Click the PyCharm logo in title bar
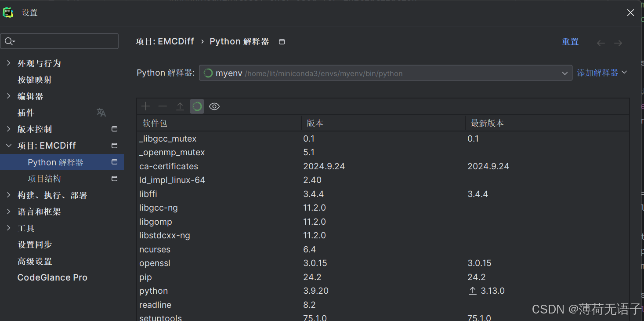 point(8,12)
